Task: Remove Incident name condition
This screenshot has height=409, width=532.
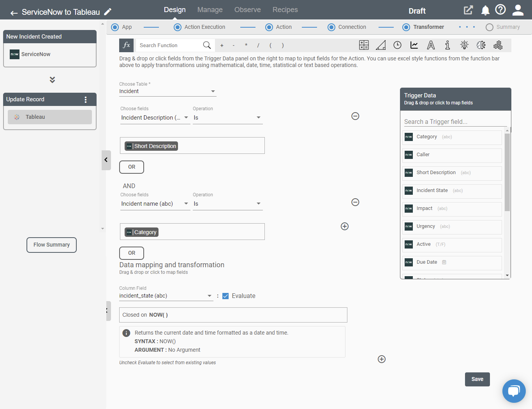Action: 355,202
